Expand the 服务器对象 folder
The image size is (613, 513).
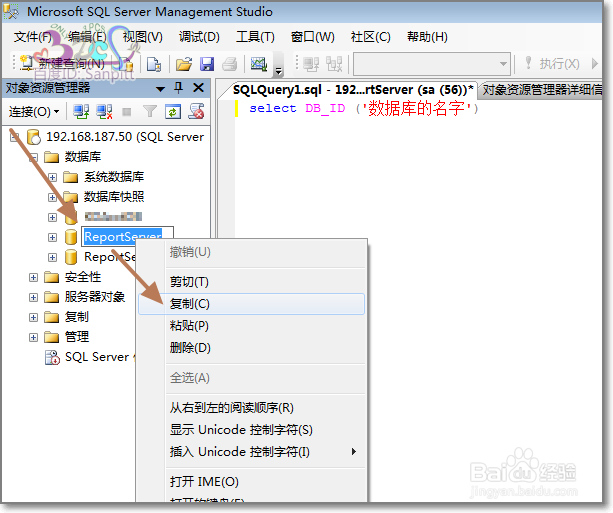pyautogui.click(x=34, y=297)
